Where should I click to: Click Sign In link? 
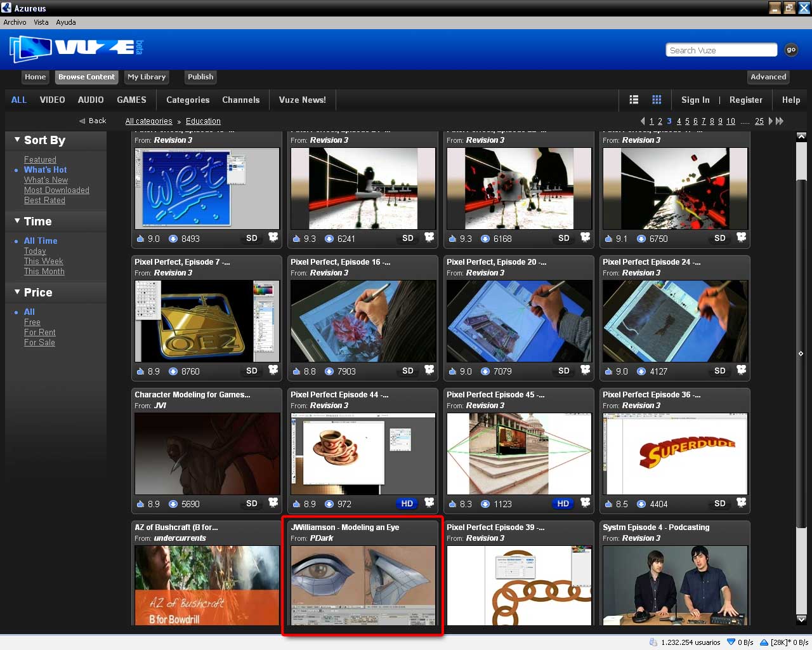point(695,100)
